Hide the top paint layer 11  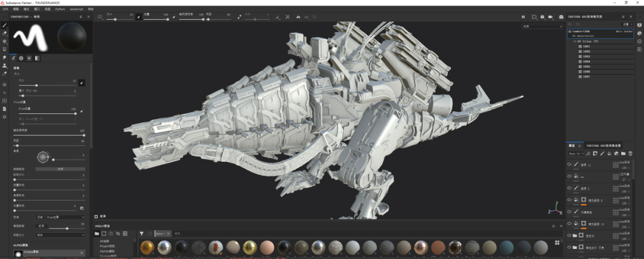pos(569,165)
